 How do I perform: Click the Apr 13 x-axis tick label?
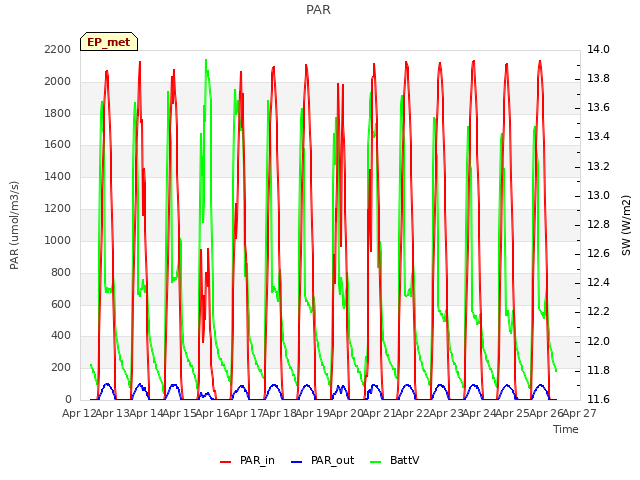113,413
